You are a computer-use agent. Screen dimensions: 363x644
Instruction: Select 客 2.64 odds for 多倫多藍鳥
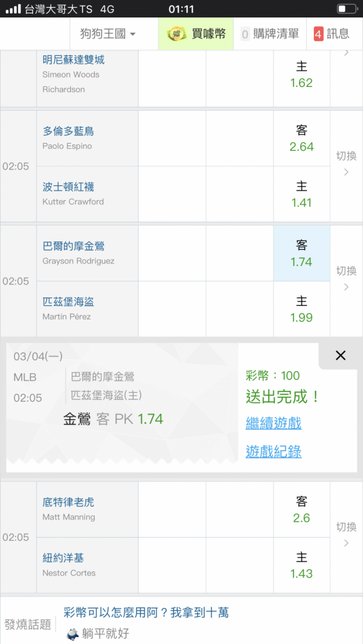302,138
